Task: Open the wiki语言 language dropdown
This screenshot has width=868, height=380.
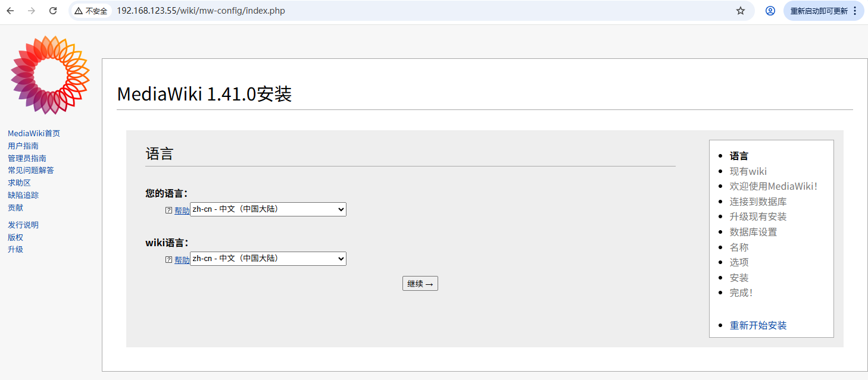Action: (268, 259)
